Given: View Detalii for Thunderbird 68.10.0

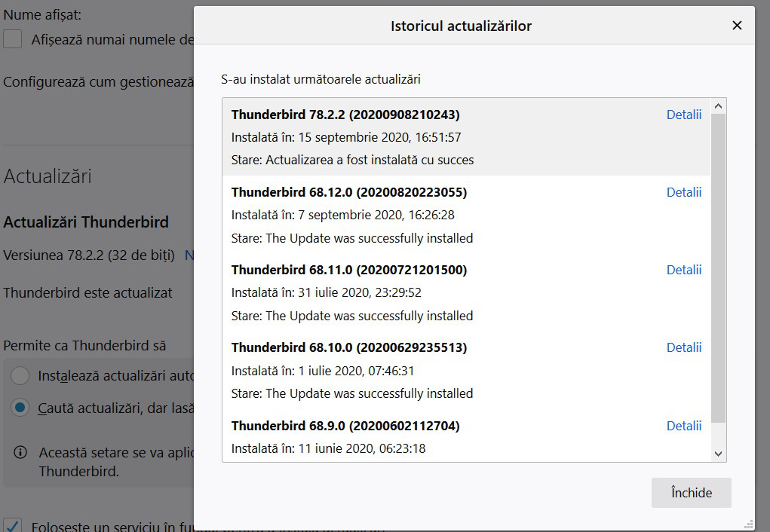Looking at the screenshot, I should pyautogui.click(x=683, y=347).
